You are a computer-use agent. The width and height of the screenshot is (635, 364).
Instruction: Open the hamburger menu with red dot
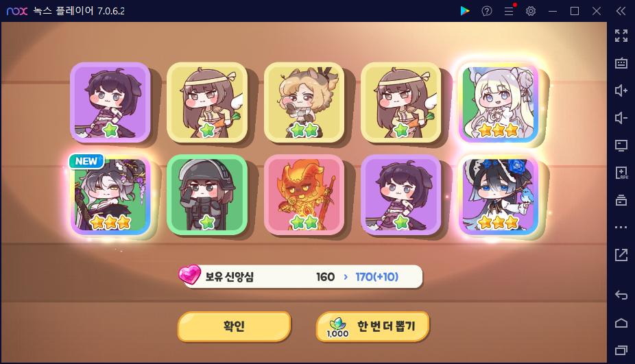click(509, 10)
